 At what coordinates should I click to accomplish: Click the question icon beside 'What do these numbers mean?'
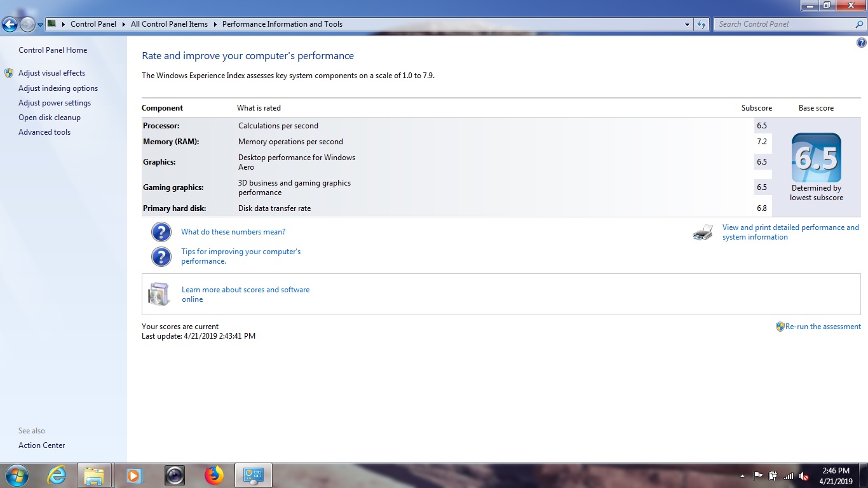pyautogui.click(x=161, y=232)
